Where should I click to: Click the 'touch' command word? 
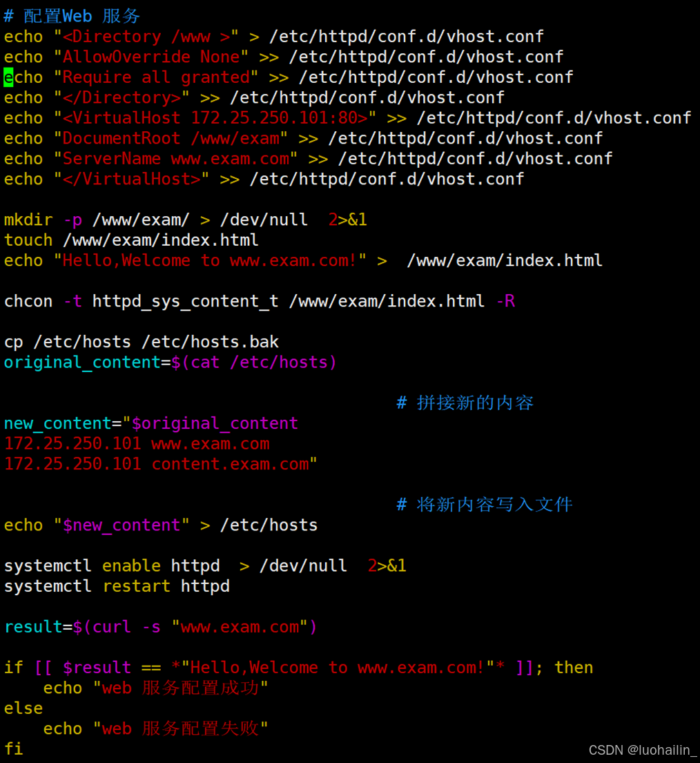(x=28, y=240)
